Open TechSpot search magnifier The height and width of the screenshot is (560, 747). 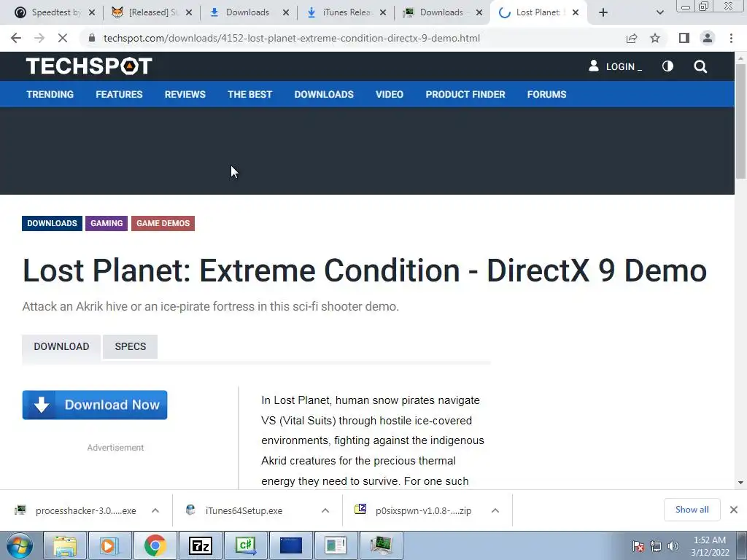pyautogui.click(x=700, y=66)
